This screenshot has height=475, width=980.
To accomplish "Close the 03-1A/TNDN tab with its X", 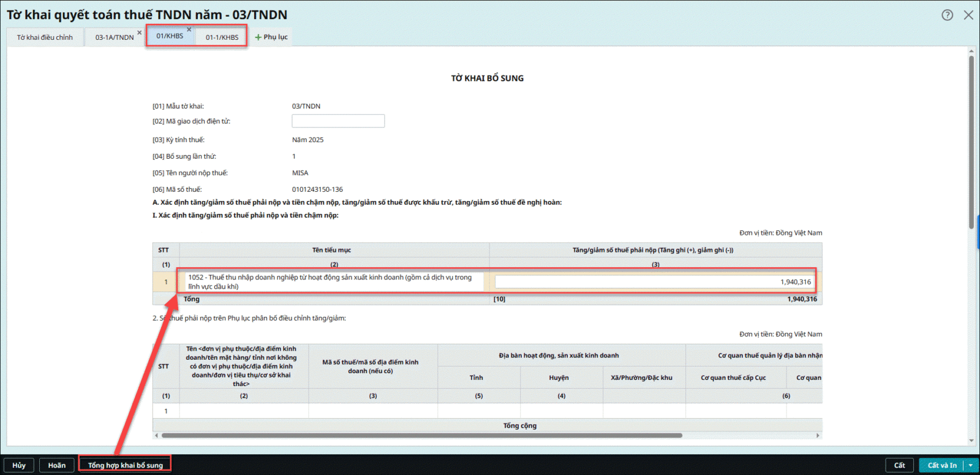I will [140, 32].
